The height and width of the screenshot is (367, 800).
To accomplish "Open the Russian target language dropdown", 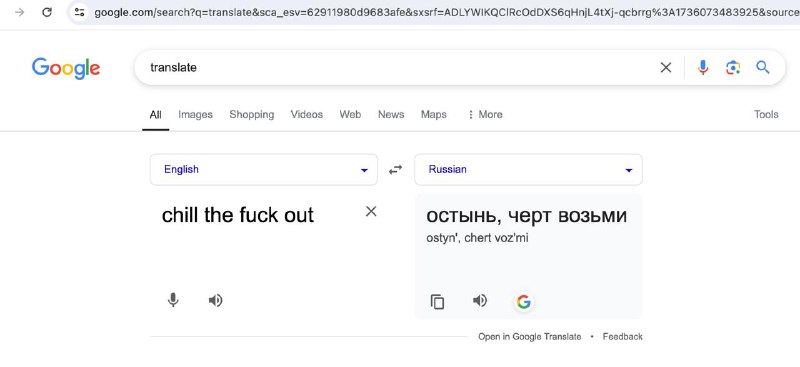I will (x=528, y=169).
